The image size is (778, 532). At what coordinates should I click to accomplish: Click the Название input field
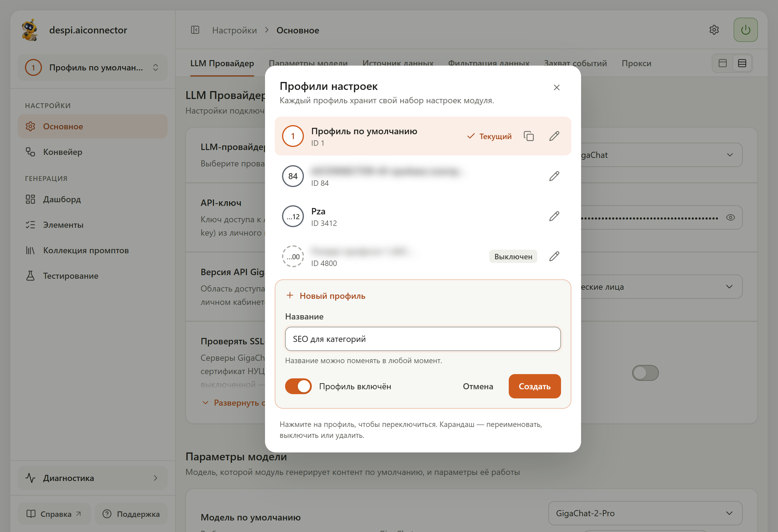coord(423,339)
